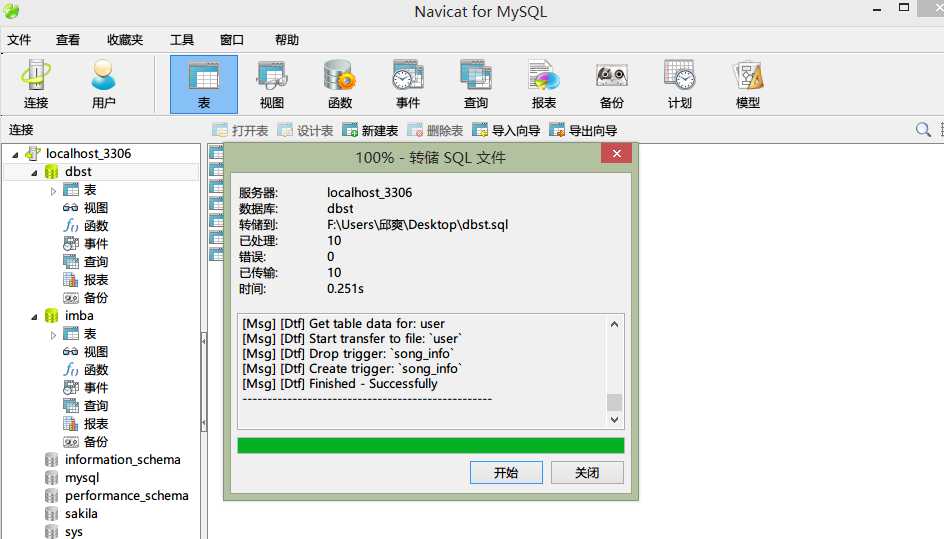Open the 计划 (Schedule) toolbar icon
The width and height of the screenshot is (944, 539).
pos(680,84)
